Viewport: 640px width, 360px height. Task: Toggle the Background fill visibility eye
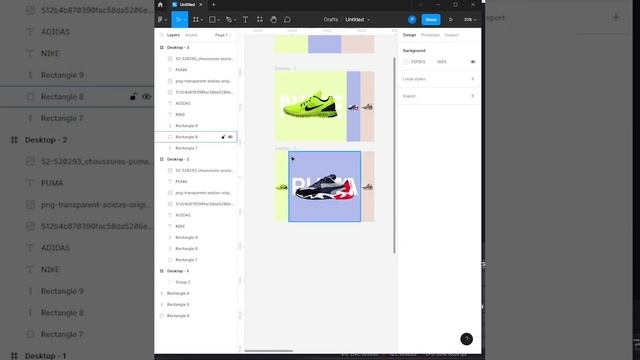473,62
